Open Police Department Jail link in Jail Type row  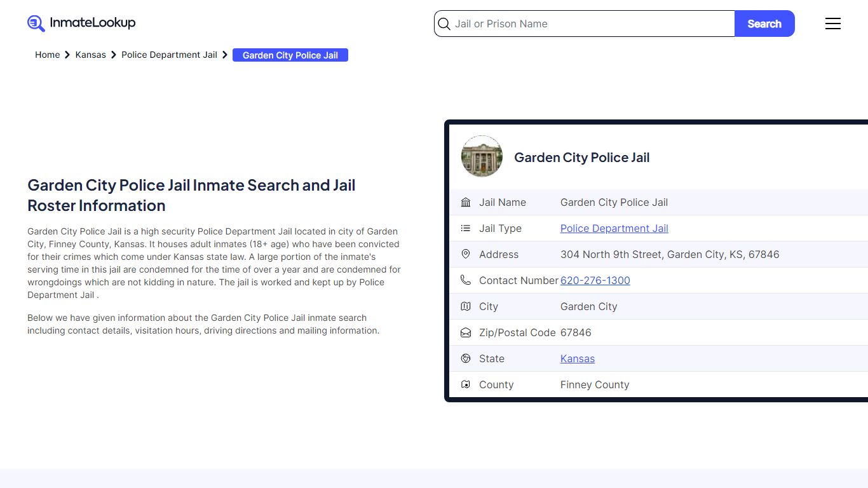(x=614, y=229)
